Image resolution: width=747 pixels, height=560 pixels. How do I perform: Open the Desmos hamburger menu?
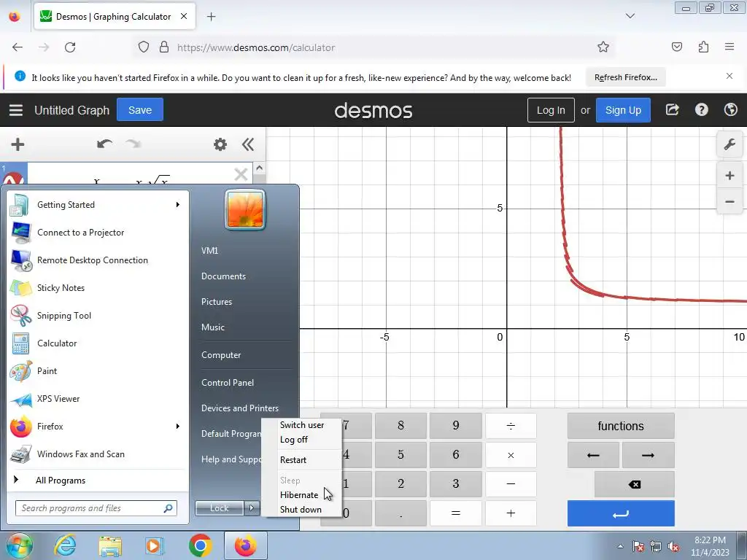(x=16, y=110)
